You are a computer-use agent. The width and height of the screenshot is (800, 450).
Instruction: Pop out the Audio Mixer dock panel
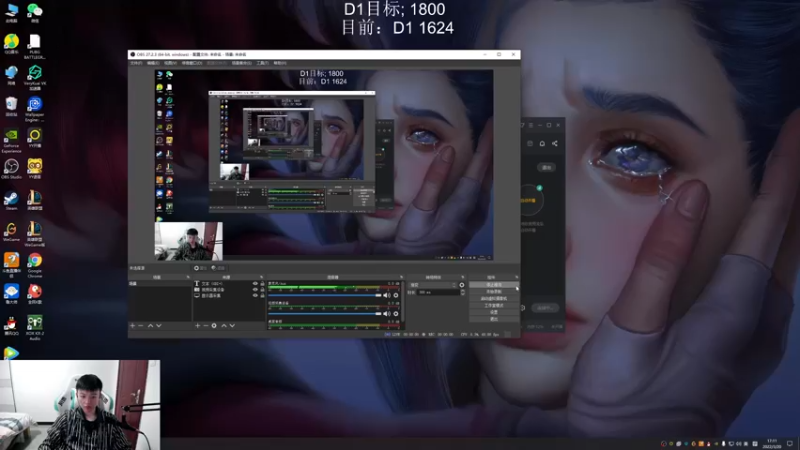[x=402, y=277]
